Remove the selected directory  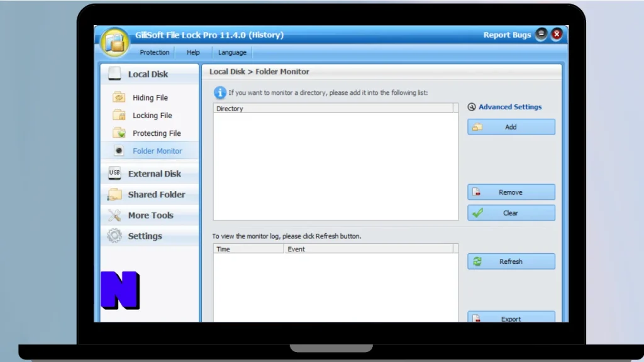tap(511, 192)
